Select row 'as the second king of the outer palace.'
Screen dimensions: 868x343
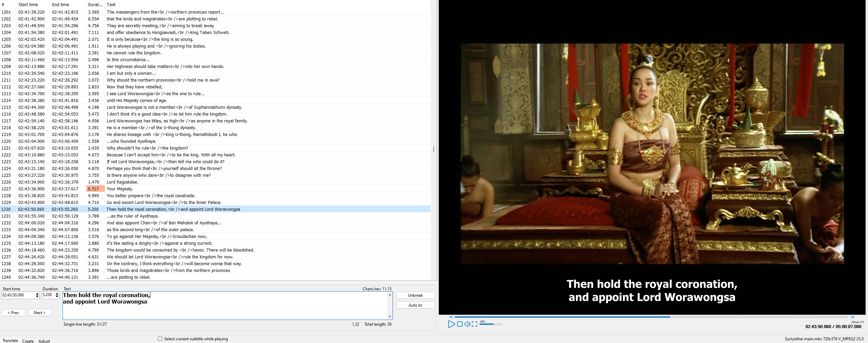click(x=215, y=229)
